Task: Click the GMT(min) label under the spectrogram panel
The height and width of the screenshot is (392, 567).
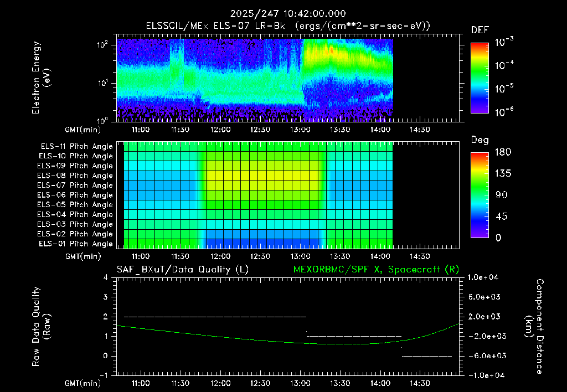Action: (83, 130)
